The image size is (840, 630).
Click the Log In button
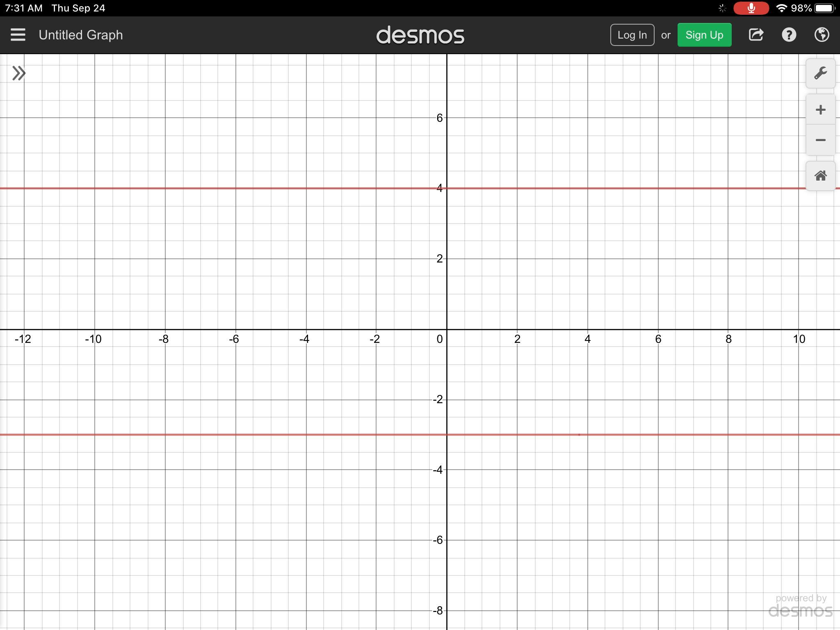632,35
